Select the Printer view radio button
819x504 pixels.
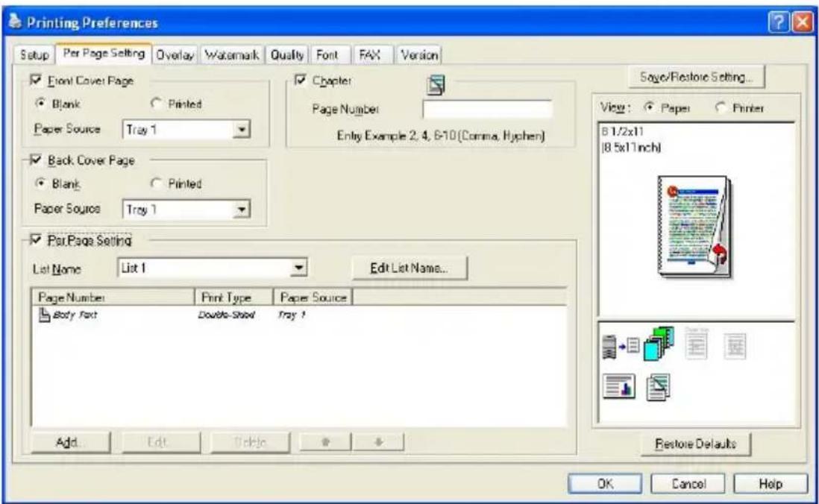coord(721,107)
